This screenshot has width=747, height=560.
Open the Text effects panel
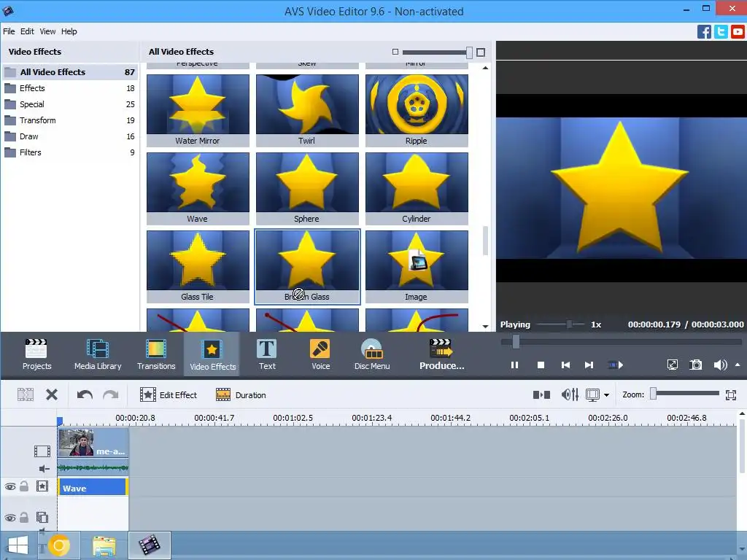click(x=267, y=354)
